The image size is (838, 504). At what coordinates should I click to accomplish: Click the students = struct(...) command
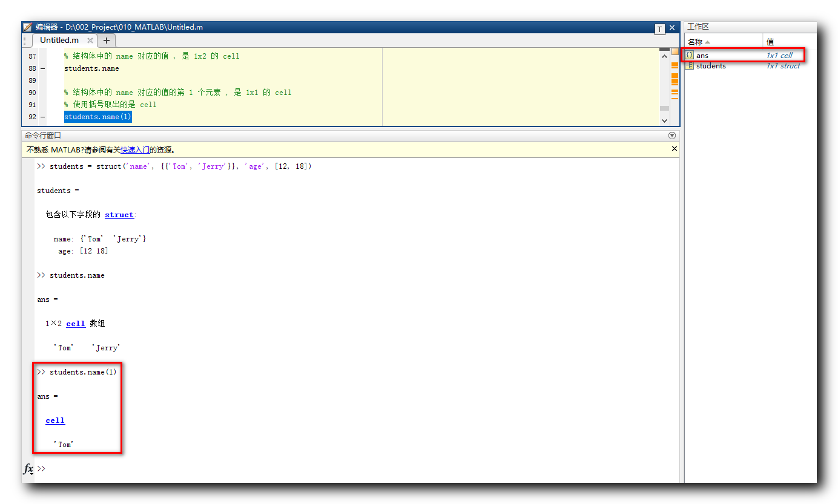[x=180, y=166]
